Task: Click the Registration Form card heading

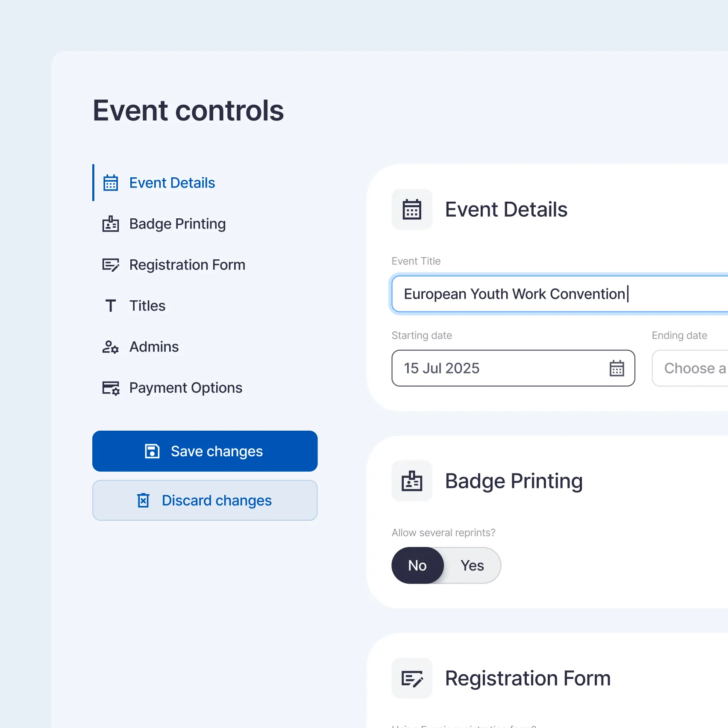Action: [x=528, y=678]
